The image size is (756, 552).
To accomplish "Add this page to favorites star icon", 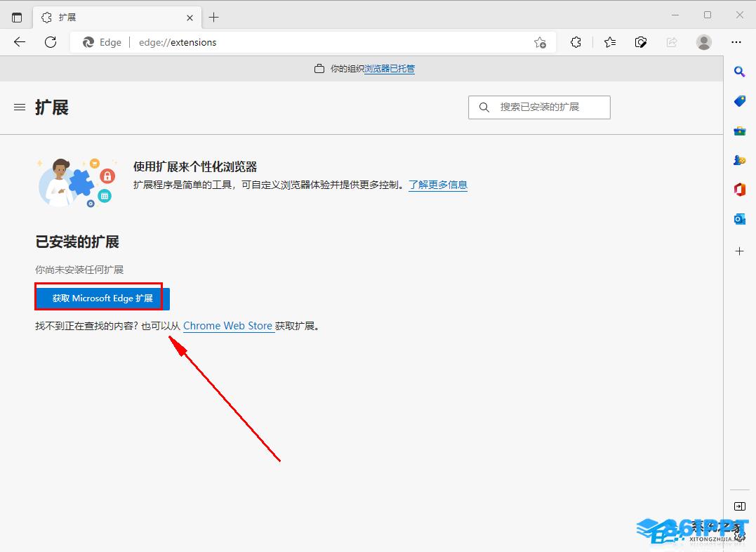I will click(x=540, y=42).
